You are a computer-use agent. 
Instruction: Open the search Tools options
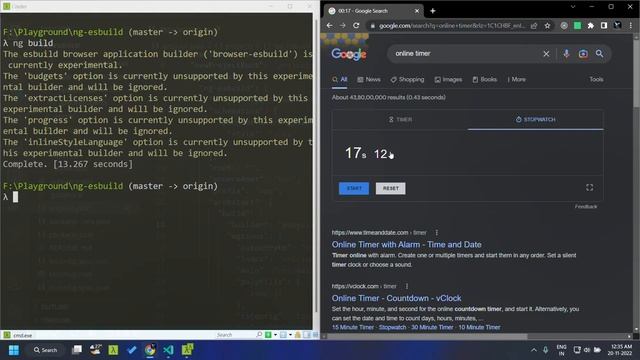pos(596,80)
